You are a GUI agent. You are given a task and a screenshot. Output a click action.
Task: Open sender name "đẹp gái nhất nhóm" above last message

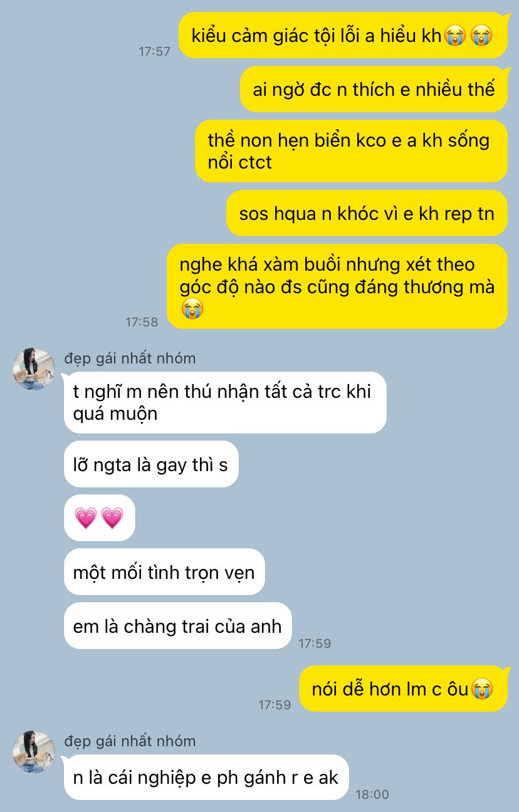coord(130,741)
